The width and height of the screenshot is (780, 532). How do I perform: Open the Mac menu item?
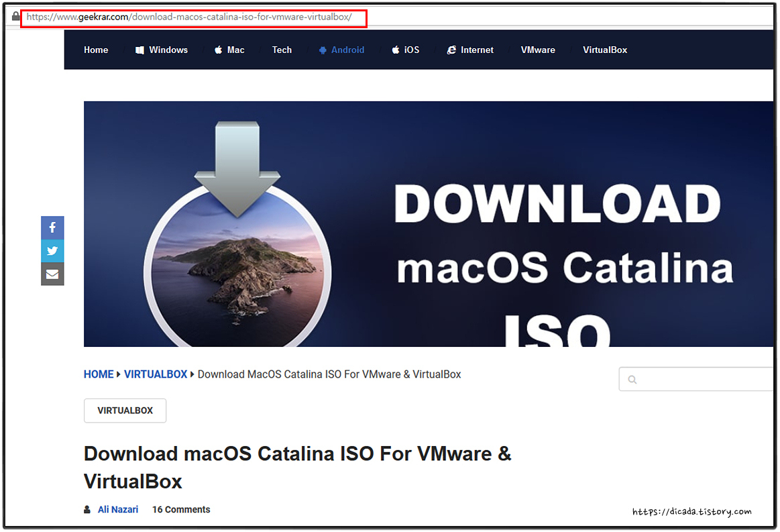coord(229,50)
